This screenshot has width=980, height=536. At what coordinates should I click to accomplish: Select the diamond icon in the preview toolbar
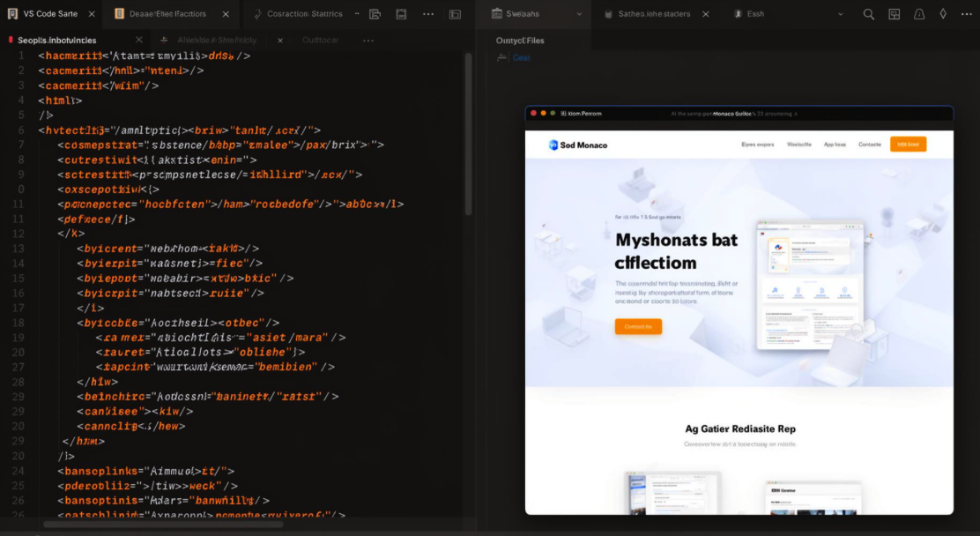[941, 14]
